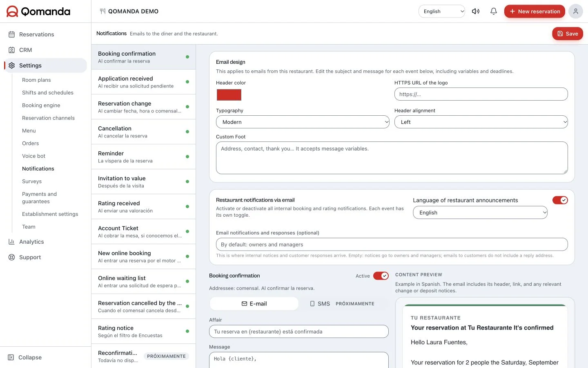588x368 pixels.
Task: Click the Affair subject field
Action: tap(299, 332)
